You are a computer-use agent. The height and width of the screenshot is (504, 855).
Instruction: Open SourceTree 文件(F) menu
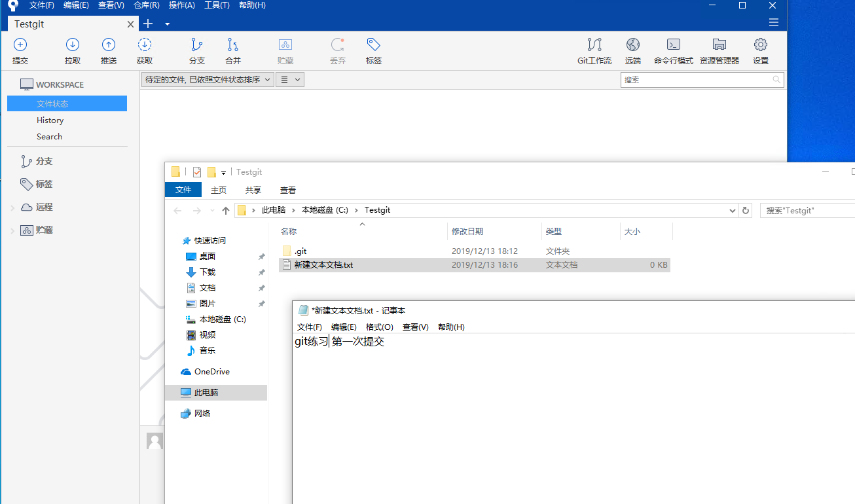coord(42,5)
